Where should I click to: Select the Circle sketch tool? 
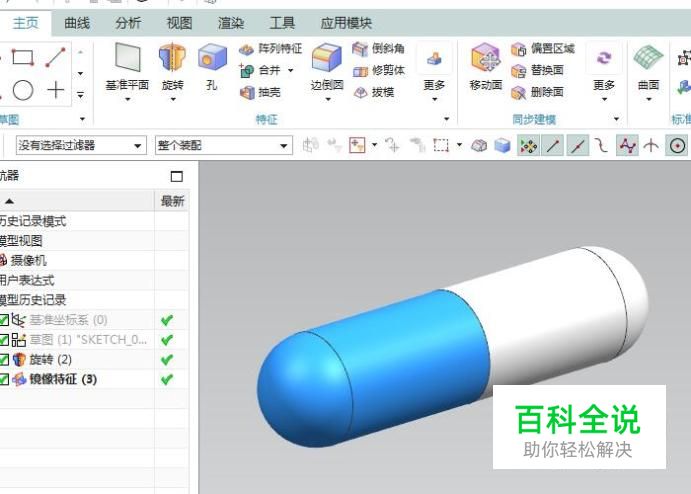[22, 90]
